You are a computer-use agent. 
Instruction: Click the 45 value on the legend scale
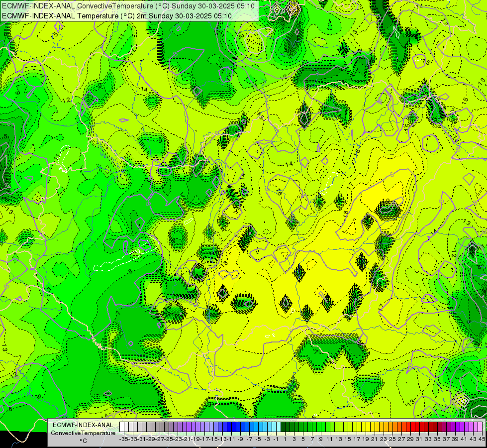pyautogui.click(x=482, y=439)
